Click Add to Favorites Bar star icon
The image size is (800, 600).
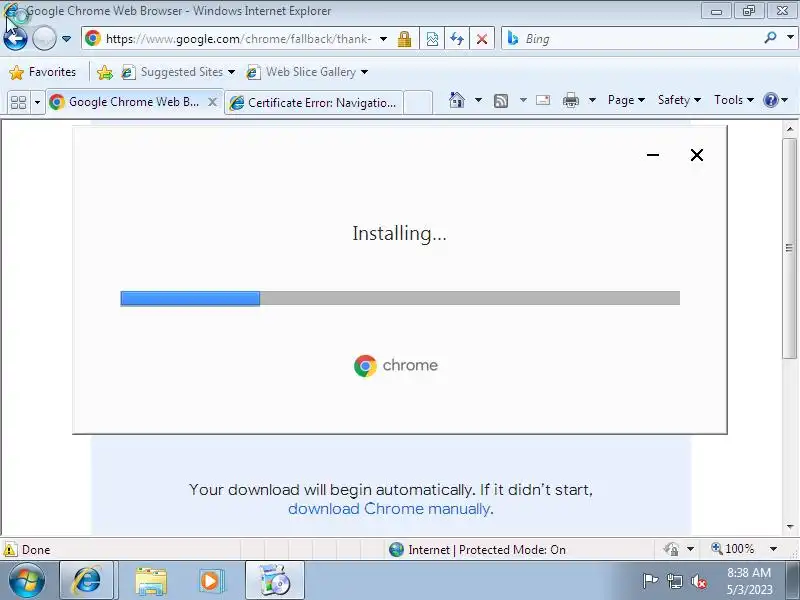pyautogui.click(x=105, y=72)
